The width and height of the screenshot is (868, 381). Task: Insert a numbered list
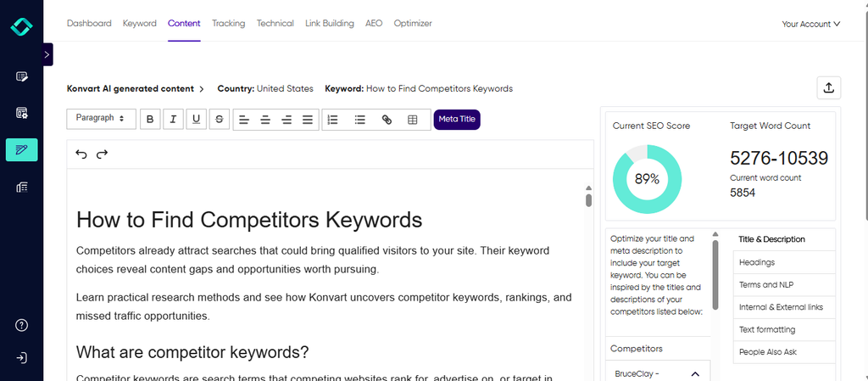click(x=332, y=120)
